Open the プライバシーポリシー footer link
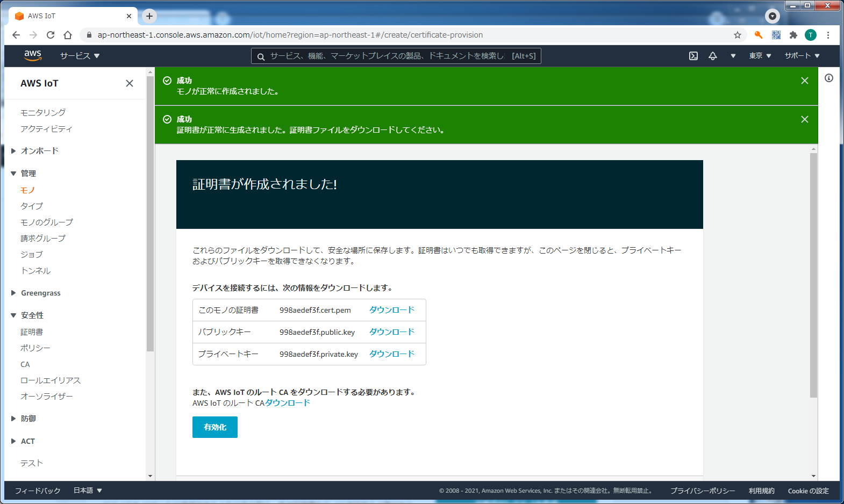This screenshot has width=844, height=504. point(703,491)
